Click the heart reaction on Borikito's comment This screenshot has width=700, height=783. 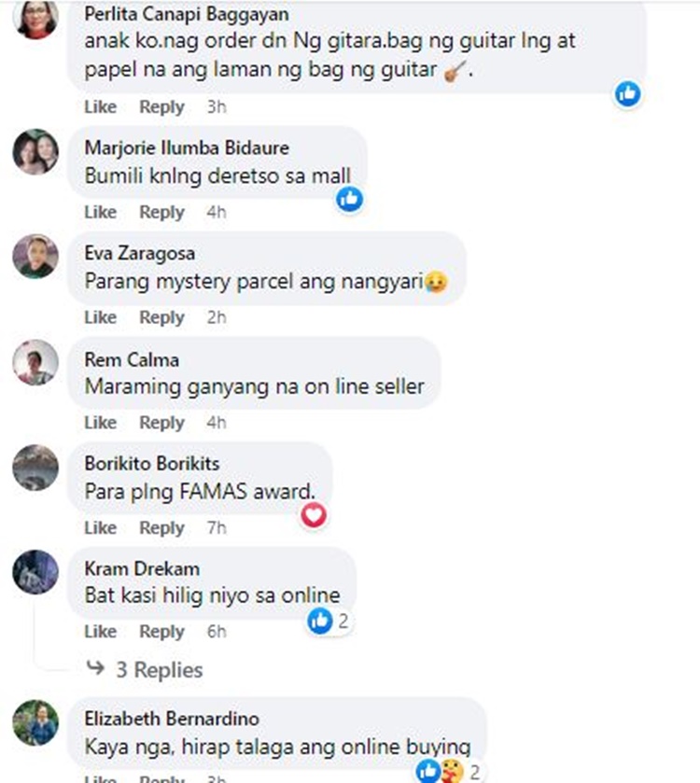point(314,515)
